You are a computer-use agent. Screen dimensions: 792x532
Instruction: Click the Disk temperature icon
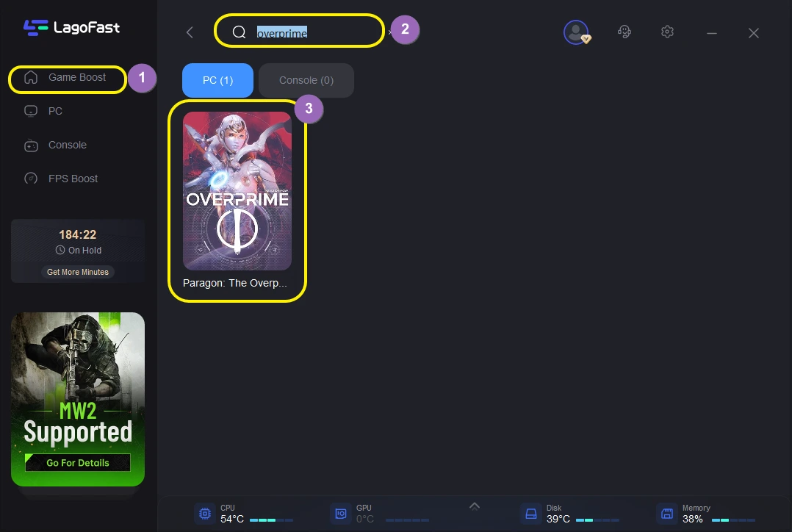point(531,513)
